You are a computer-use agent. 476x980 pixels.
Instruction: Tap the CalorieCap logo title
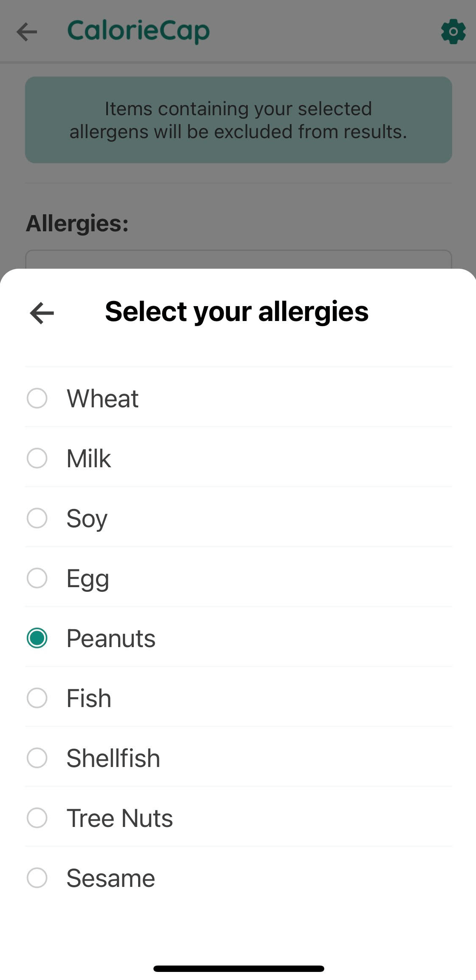click(139, 31)
